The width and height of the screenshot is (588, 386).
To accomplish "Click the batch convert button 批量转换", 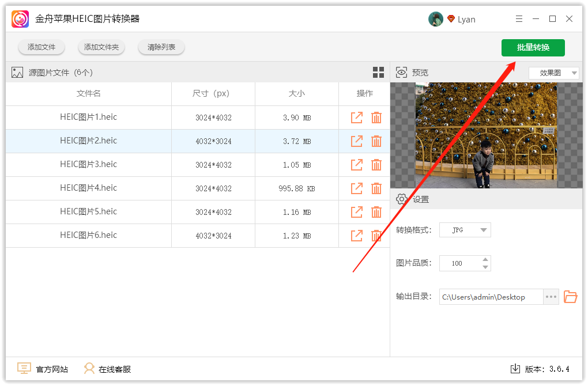I will pos(533,48).
